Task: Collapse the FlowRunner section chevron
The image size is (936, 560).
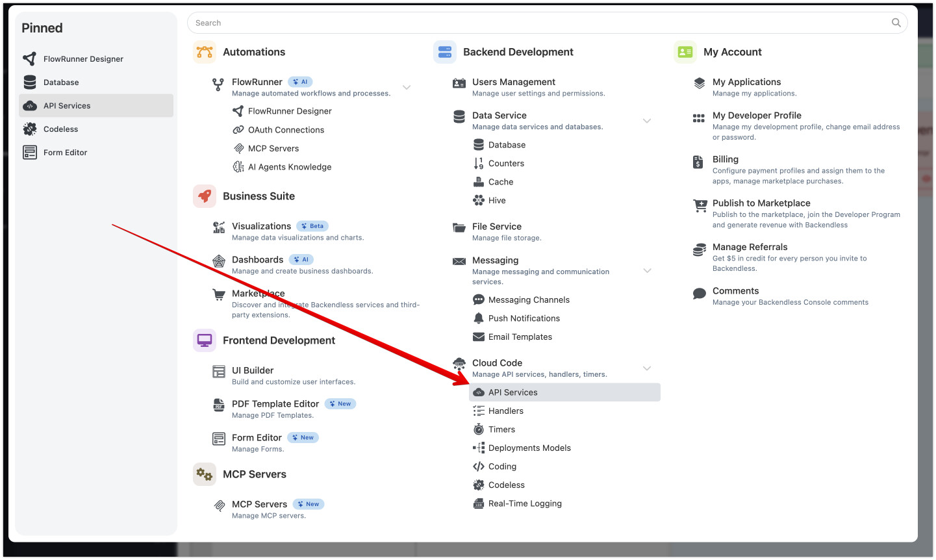Action: [x=407, y=87]
